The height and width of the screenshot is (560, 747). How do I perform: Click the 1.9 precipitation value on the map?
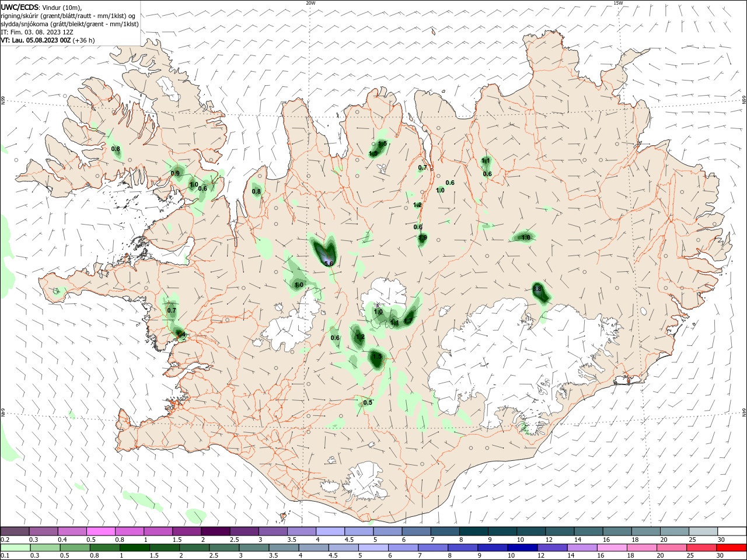423,237
